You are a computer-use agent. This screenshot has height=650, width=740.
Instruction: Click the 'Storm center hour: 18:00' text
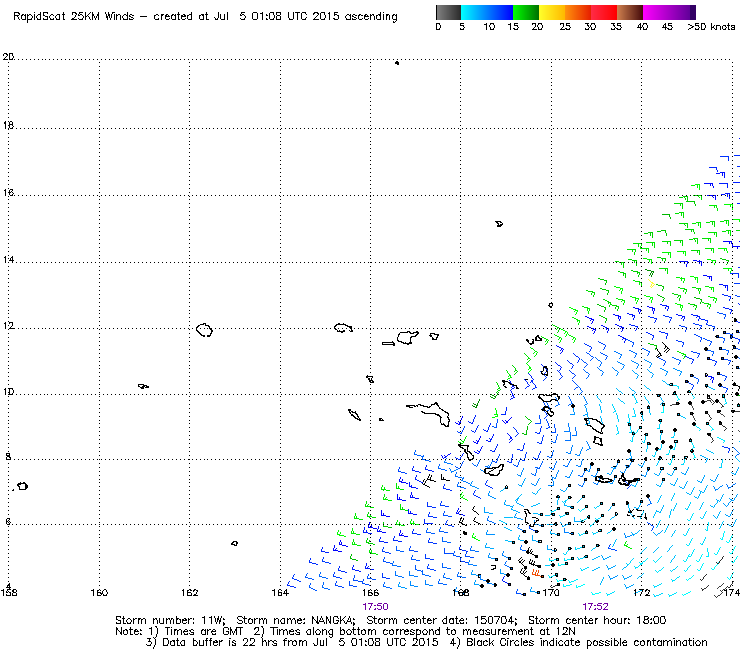tap(597, 620)
